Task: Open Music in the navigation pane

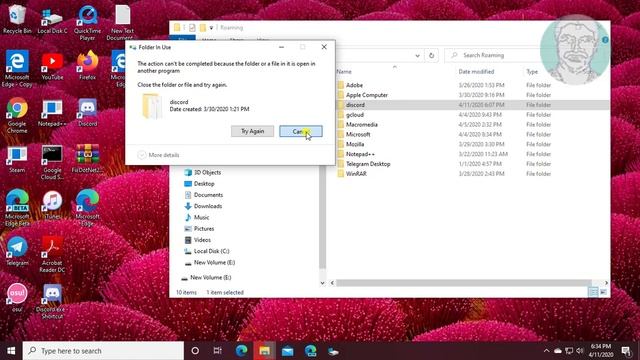Action: coord(197,217)
